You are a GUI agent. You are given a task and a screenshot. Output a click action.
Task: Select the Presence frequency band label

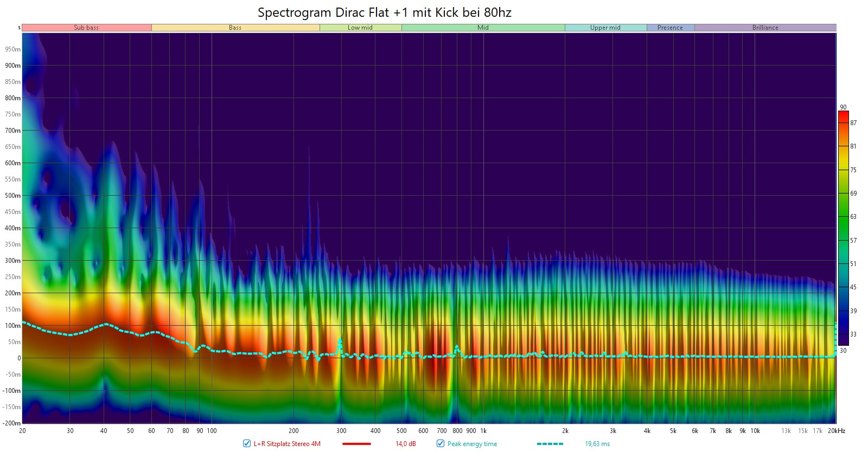point(671,28)
